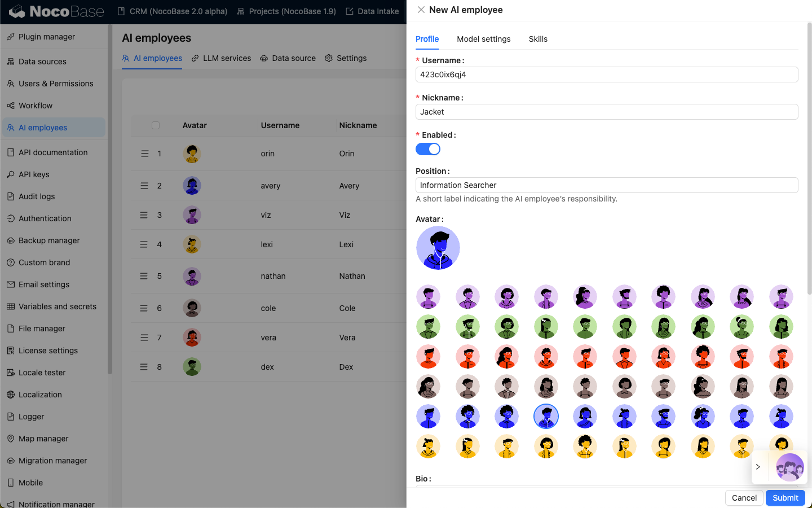Click the Email settings envelope icon
Screen dimensions: 812x508
(11, 284)
